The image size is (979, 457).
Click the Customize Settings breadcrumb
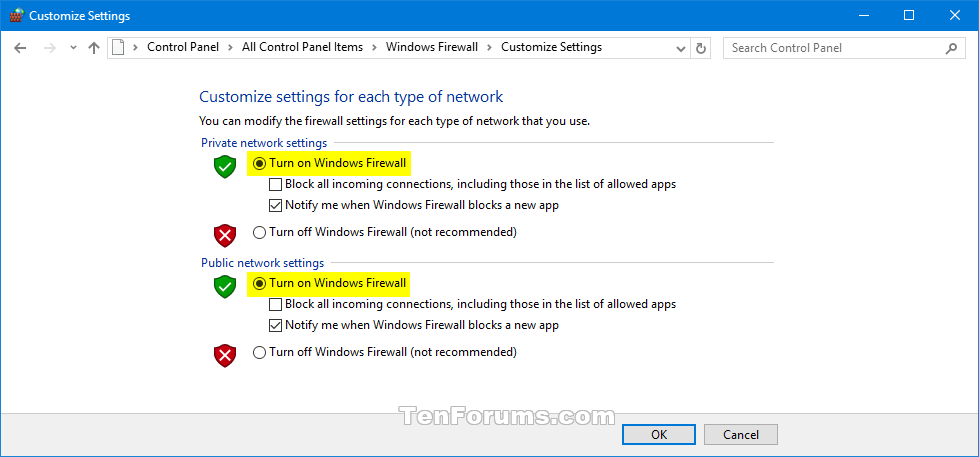[551, 47]
